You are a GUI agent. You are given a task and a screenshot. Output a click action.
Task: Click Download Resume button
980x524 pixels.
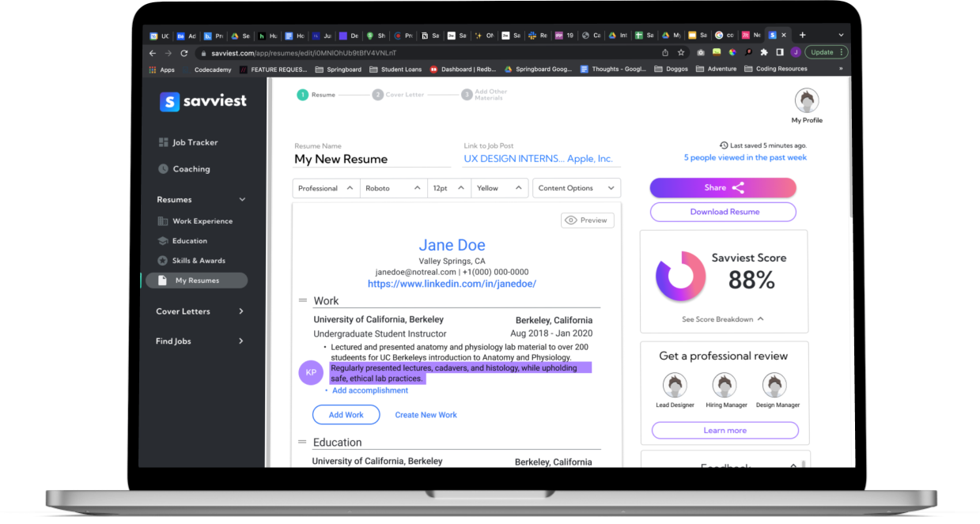(x=723, y=212)
